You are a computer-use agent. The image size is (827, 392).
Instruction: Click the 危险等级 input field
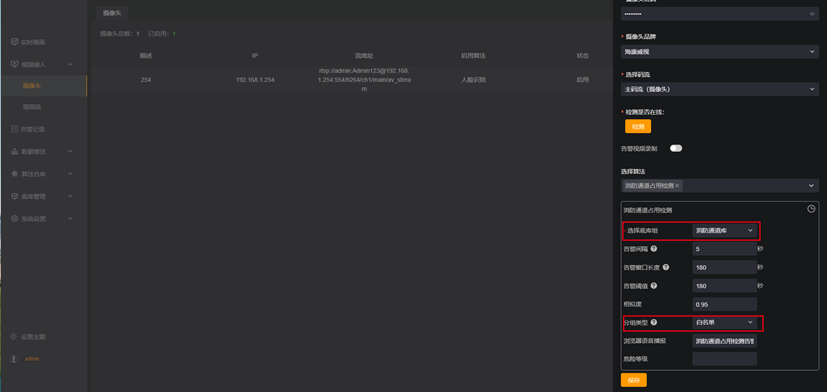click(x=725, y=359)
